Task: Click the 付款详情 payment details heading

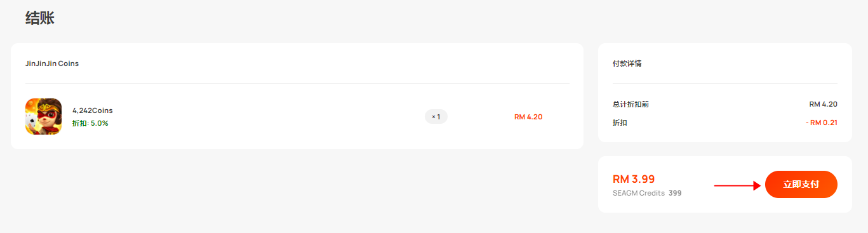Action: tap(627, 63)
